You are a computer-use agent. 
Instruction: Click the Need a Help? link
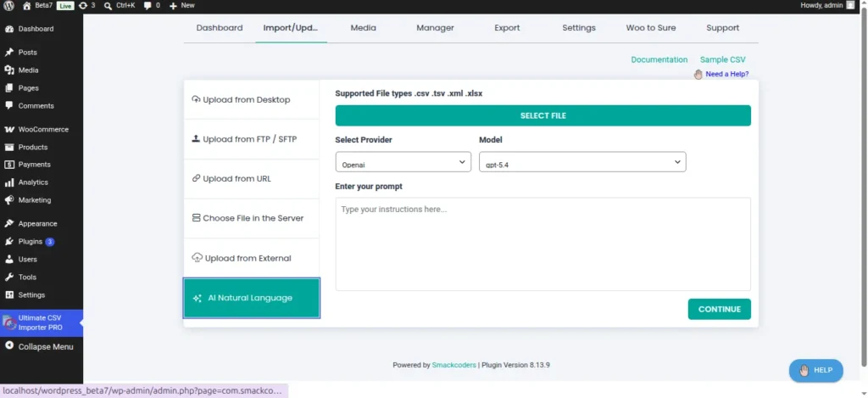(726, 75)
